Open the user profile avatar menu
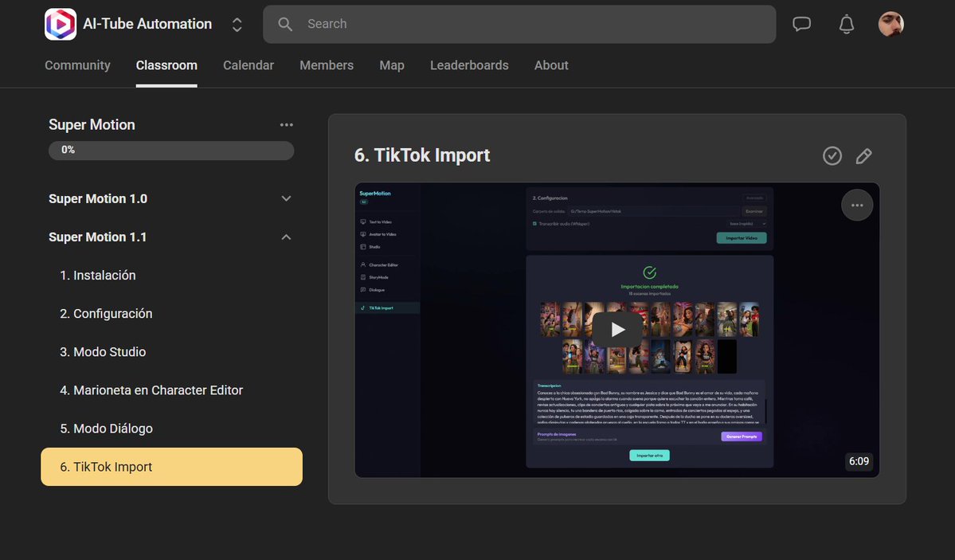This screenshot has height=560, width=955. click(x=891, y=25)
